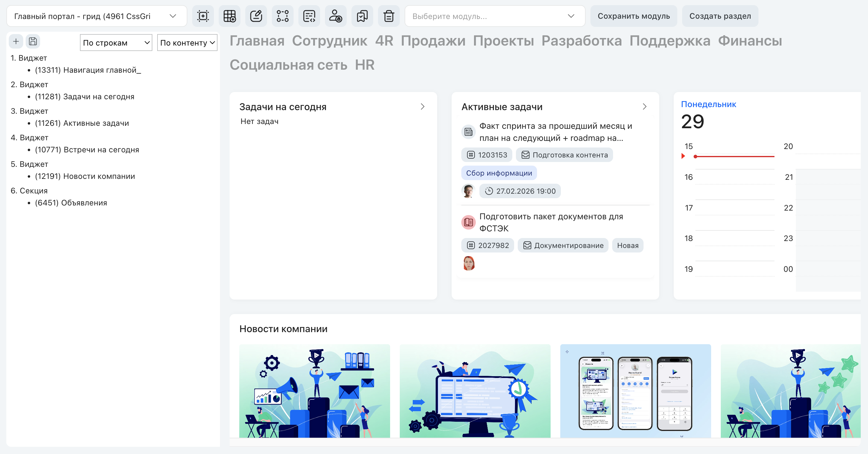Open the Сотрудник navigation tab
The height and width of the screenshot is (454, 868).
(x=329, y=41)
